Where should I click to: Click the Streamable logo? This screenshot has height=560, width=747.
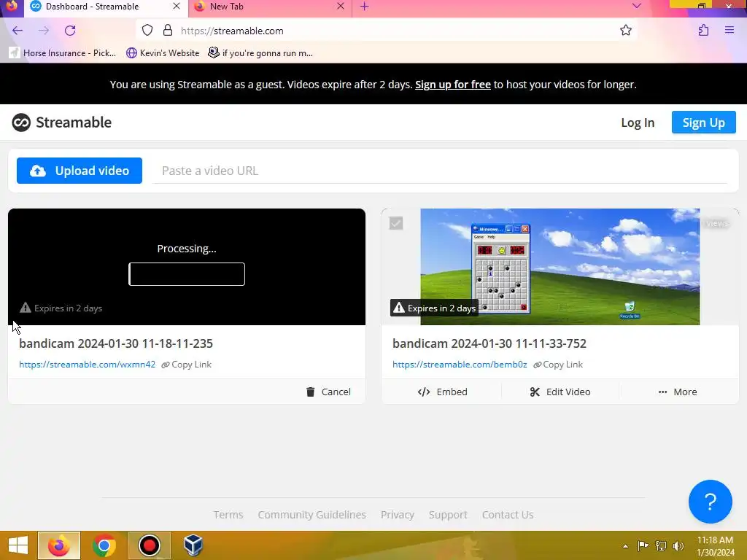[61, 122]
